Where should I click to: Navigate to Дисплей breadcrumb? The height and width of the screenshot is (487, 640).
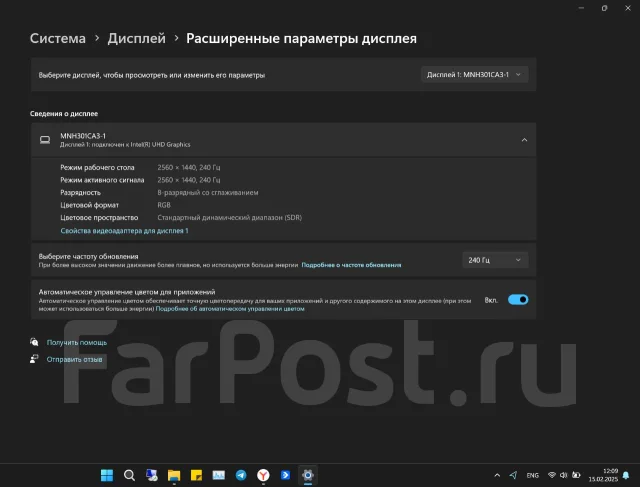pos(137,38)
